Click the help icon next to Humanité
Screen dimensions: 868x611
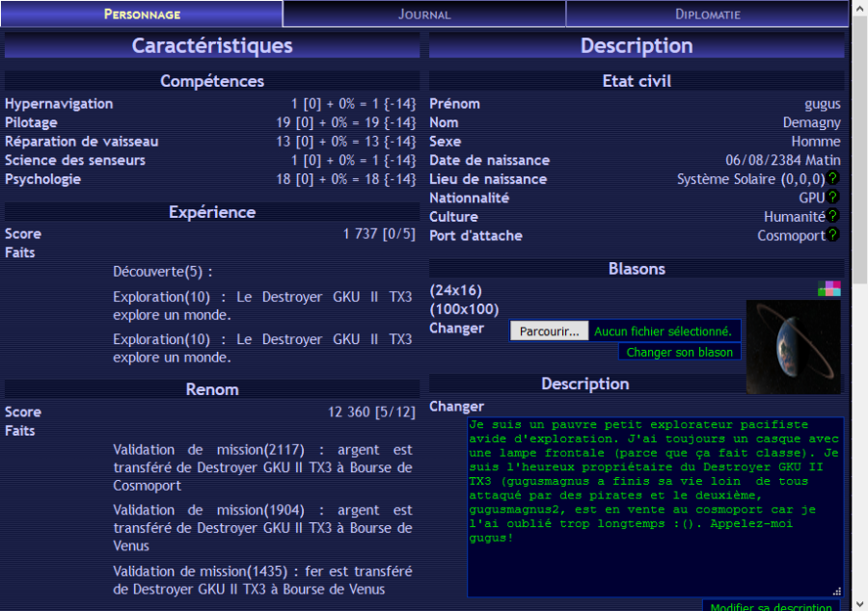pyautogui.click(x=833, y=217)
